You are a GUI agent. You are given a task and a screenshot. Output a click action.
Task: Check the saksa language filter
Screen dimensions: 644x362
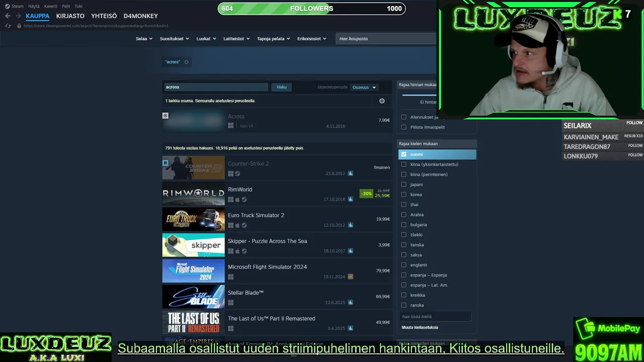coord(404,255)
